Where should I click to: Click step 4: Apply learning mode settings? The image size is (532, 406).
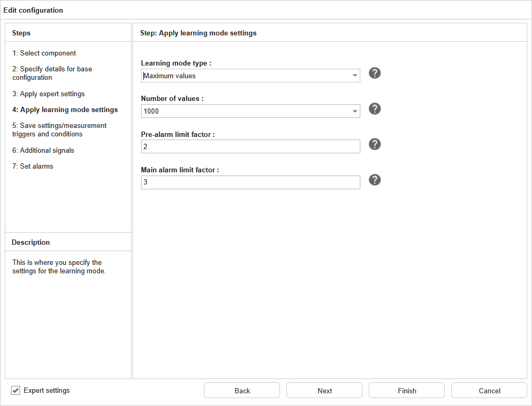pos(64,109)
